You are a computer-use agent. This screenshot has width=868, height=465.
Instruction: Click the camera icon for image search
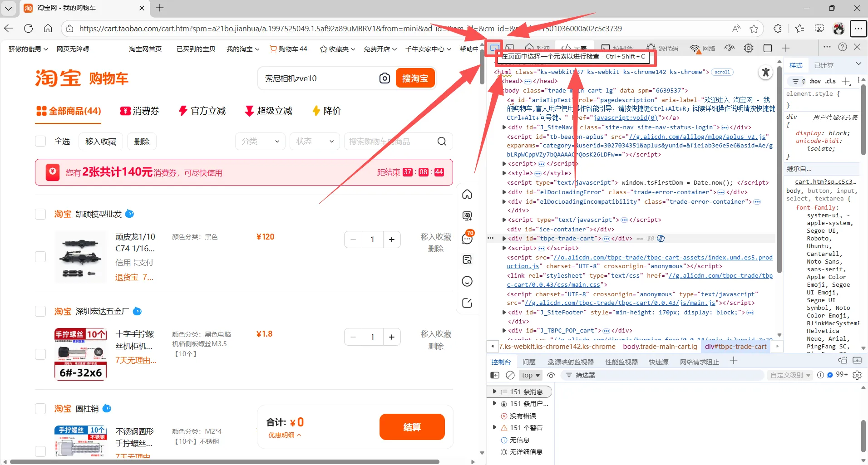click(x=385, y=78)
